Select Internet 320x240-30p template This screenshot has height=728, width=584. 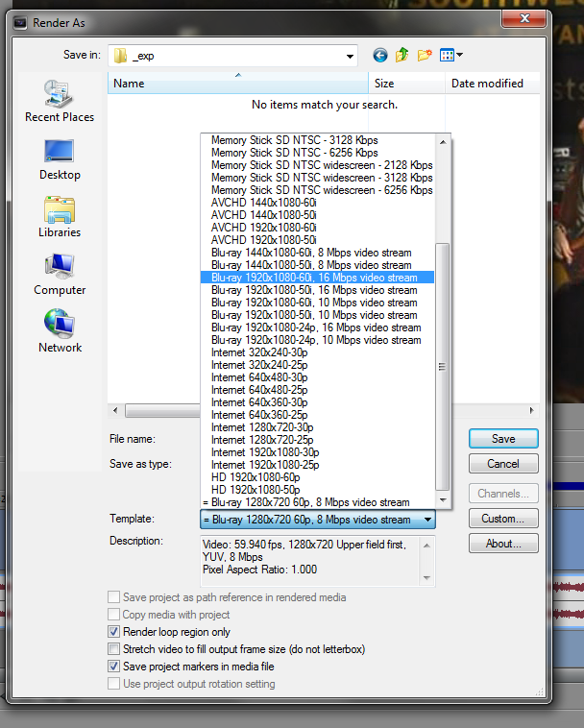[317, 352]
